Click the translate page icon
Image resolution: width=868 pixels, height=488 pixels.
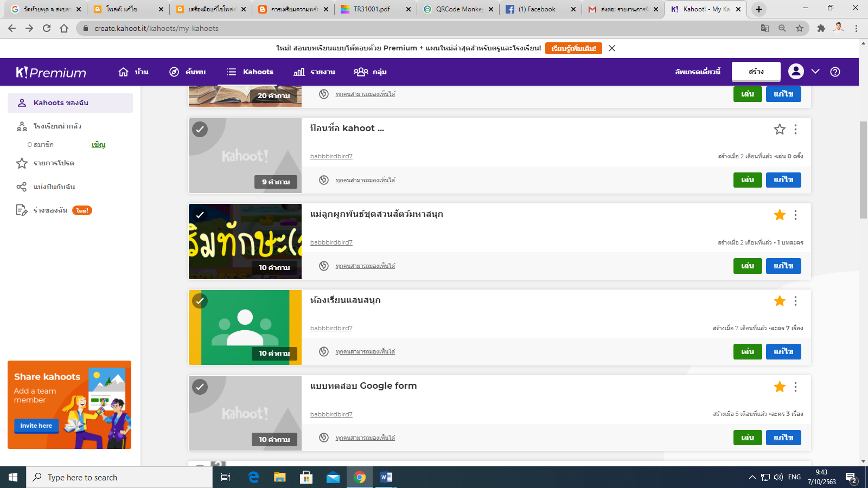(764, 28)
